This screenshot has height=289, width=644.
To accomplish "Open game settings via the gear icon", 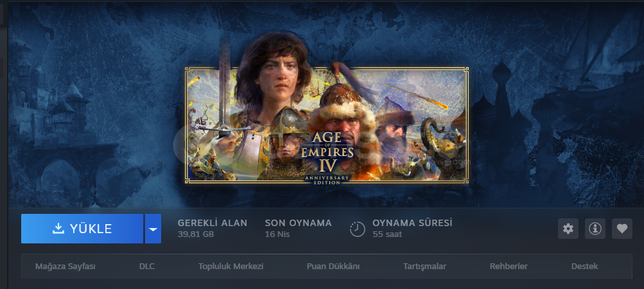I will 568,229.
